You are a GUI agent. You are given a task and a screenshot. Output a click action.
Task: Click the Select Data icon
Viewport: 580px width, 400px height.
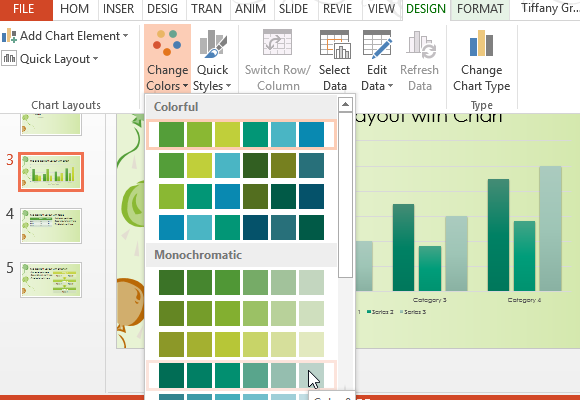tap(334, 44)
